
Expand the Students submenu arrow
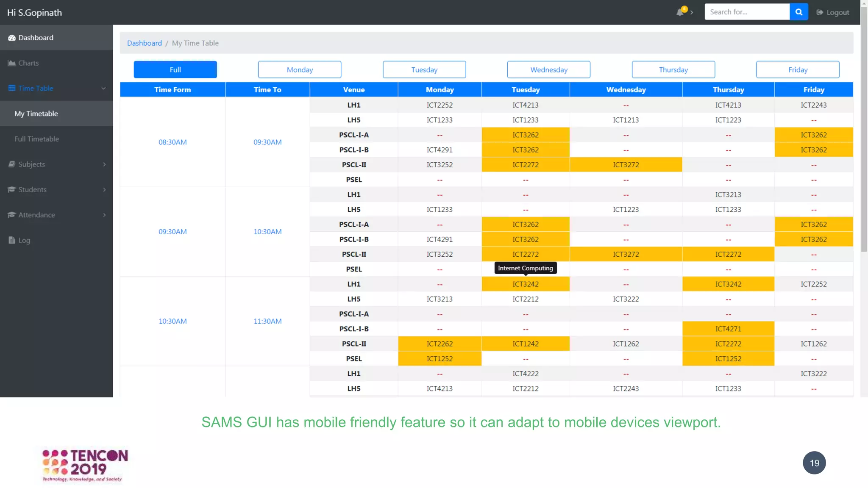(104, 189)
